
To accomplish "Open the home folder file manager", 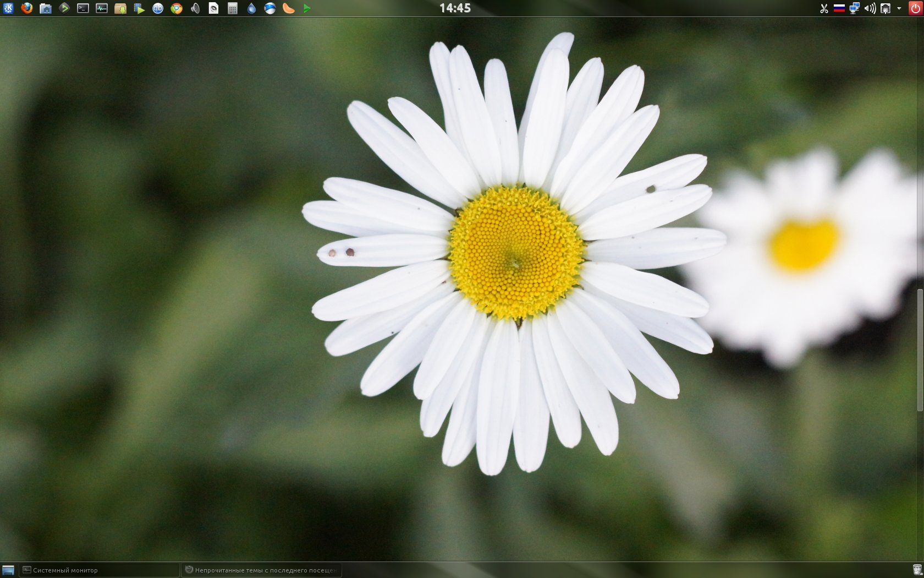I will pyautogui.click(x=46, y=8).
